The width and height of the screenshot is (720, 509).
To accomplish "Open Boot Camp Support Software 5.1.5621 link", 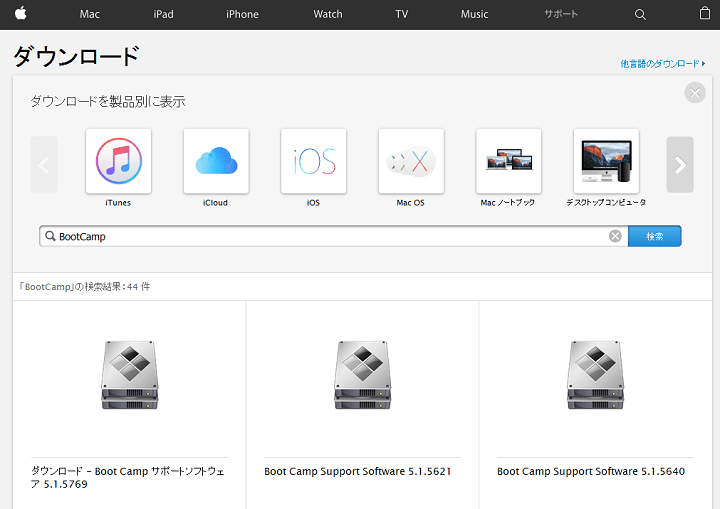I will coord(358,471).
